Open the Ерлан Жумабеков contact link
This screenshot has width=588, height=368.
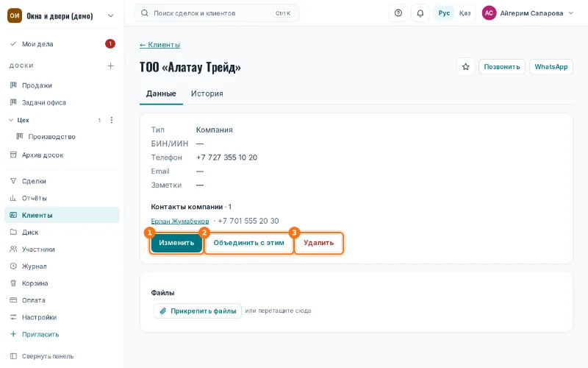click(x=180, y=222)
